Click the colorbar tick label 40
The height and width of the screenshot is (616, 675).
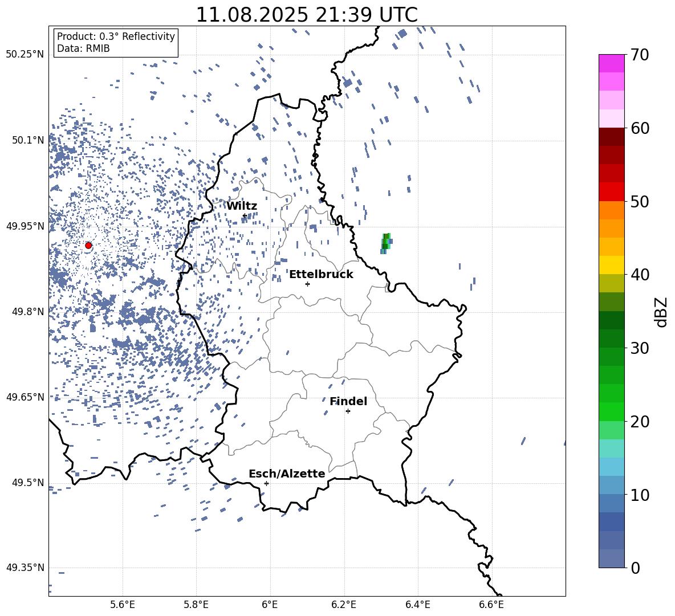coord(640,275)
